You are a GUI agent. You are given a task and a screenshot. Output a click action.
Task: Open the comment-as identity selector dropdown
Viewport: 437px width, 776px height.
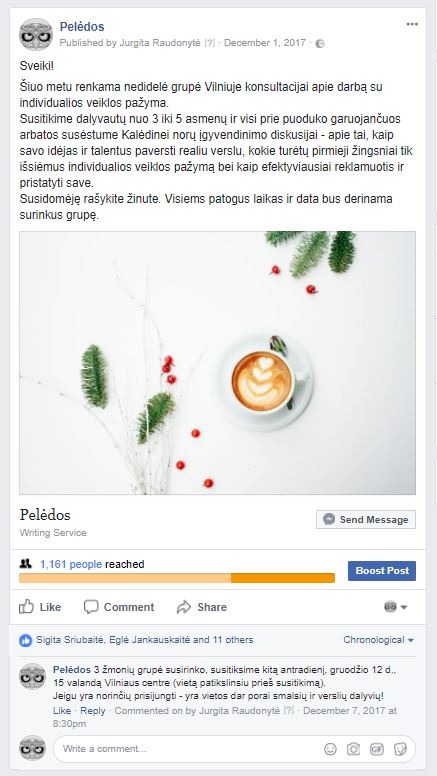(396, 607)
